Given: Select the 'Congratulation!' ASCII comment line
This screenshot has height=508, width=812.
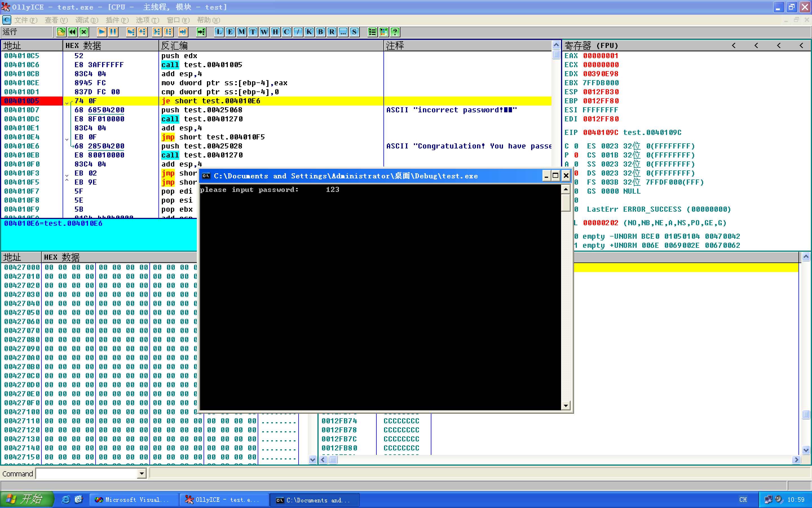Looking at the screenshot, I should (x=469, y=146).
